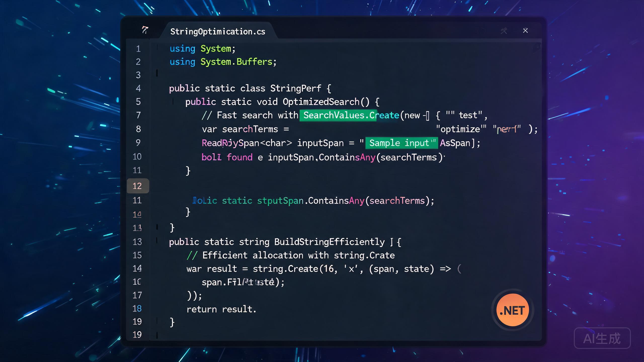644x362 pixels.
Task: Close the code editor window
Action: 525,31
